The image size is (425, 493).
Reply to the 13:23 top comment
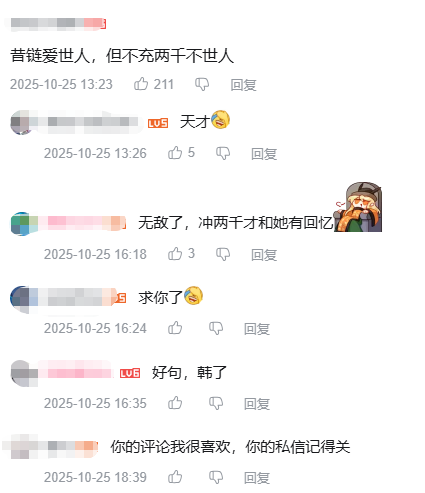point(243,85)
